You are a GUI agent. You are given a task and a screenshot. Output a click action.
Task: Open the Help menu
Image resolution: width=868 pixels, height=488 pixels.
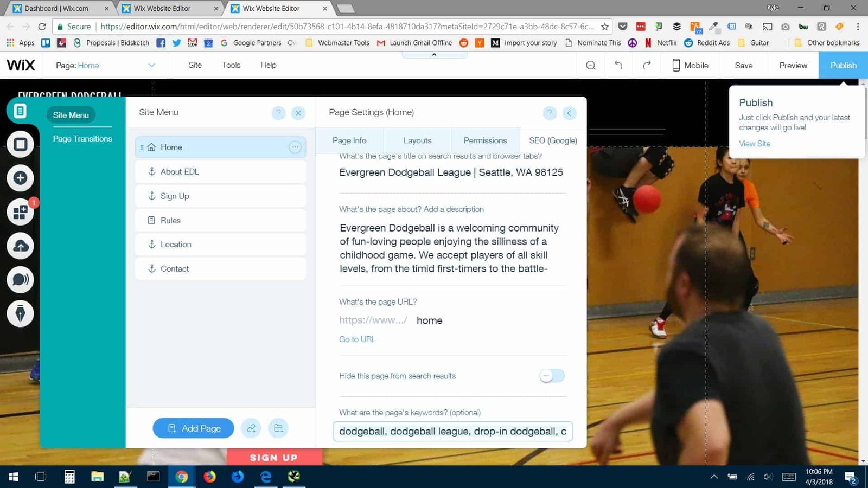pyautogui.click(x=269, y=65)
